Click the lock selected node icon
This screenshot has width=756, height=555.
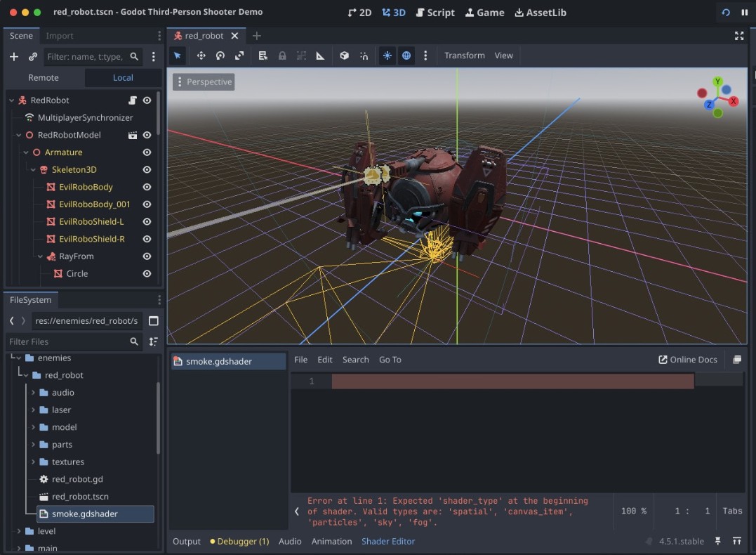pos(282,55)
